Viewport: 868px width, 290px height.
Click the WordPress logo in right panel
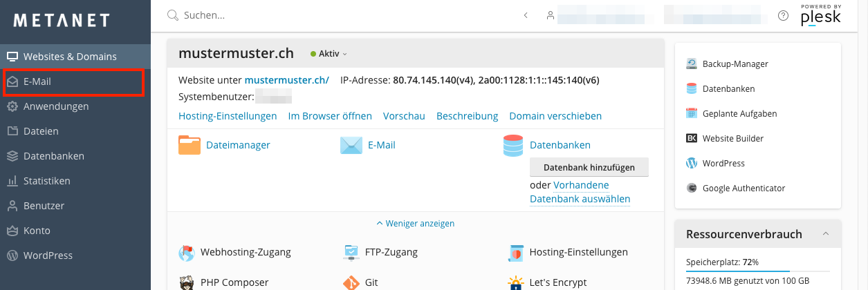tap(692, 164)
